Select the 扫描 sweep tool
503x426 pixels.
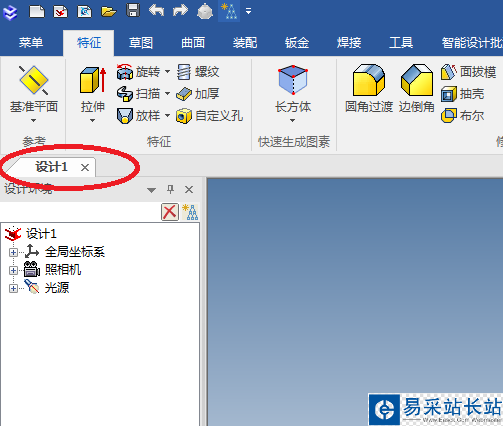138,94
